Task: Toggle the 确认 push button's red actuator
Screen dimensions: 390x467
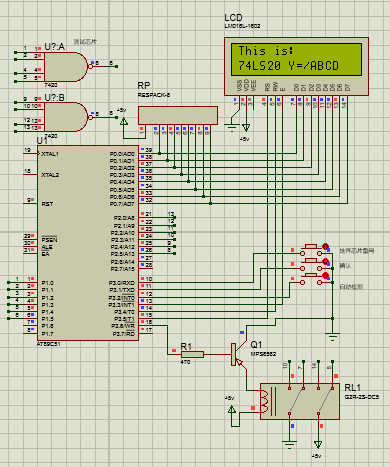Action: pos(325,261)
